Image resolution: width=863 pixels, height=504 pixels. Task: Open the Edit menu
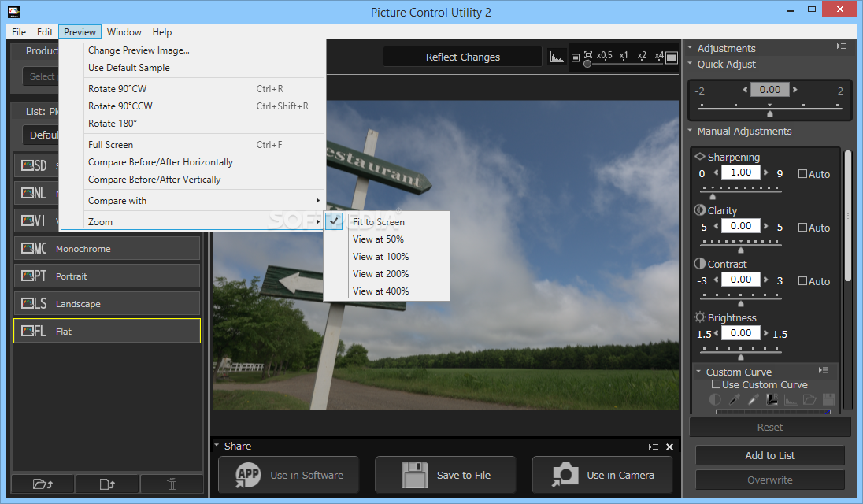[x=45, y=32]
